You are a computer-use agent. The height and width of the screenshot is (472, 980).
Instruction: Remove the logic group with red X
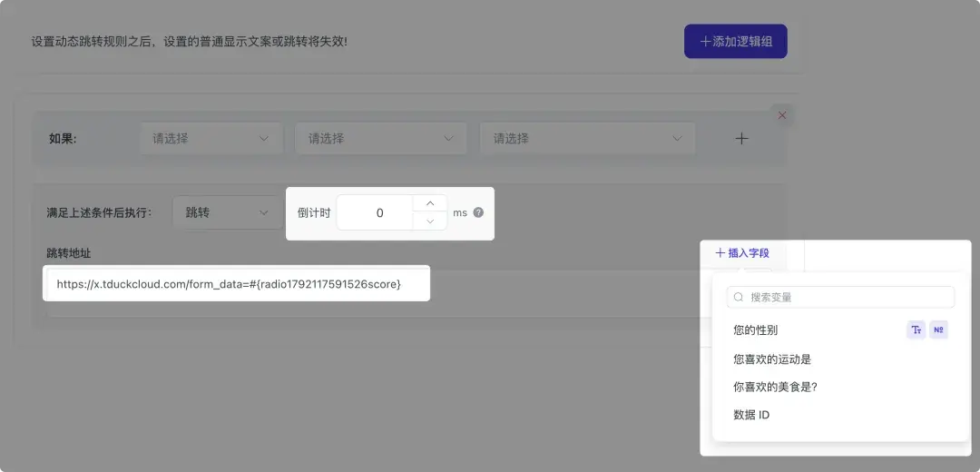[782, 115]
